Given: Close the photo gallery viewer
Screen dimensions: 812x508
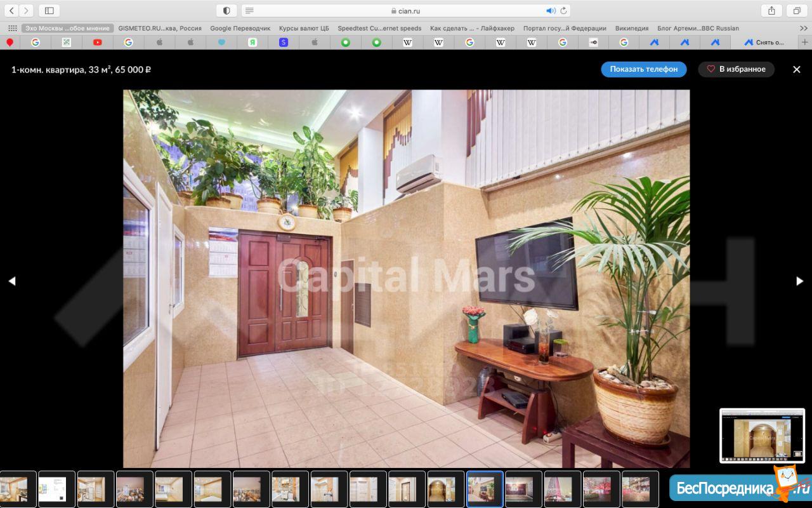Looking at the screenshot, I should pyautogui.click(x=797, y=69).
